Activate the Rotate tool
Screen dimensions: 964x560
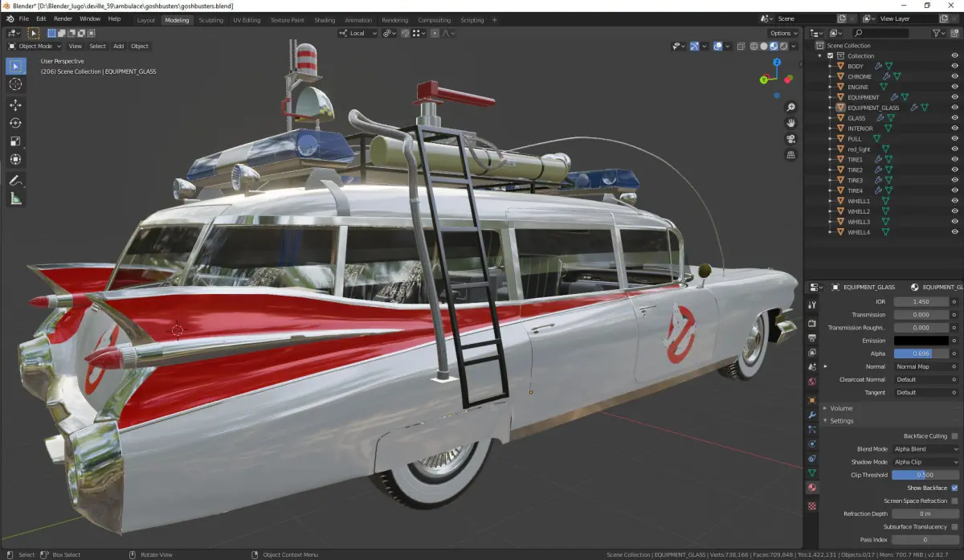(15, 123)
